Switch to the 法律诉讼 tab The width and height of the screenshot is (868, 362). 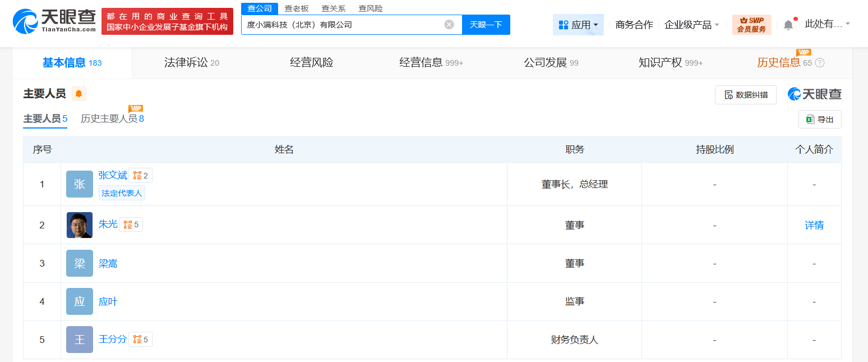click(x=191, y=63)
